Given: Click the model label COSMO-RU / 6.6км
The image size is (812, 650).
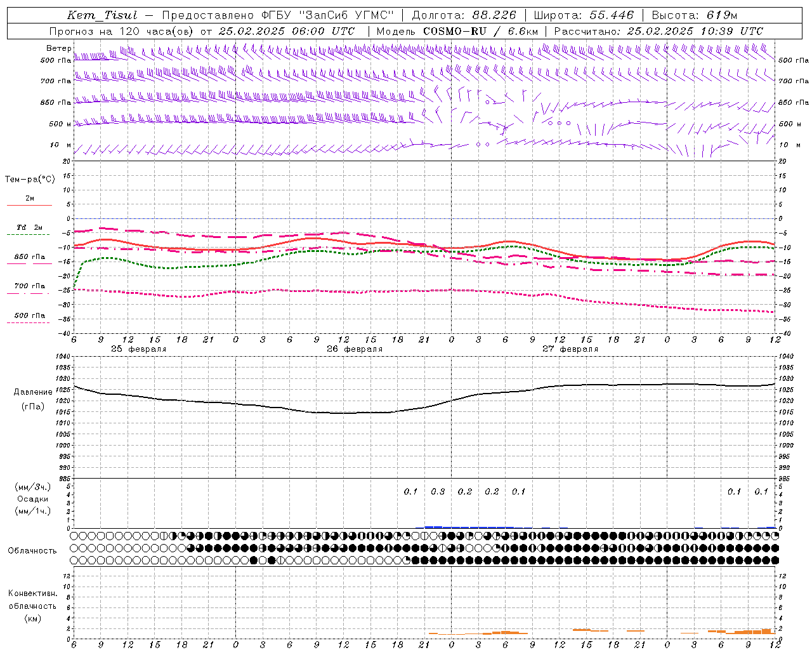Looking at the screenshot, I should pos(480,31).
